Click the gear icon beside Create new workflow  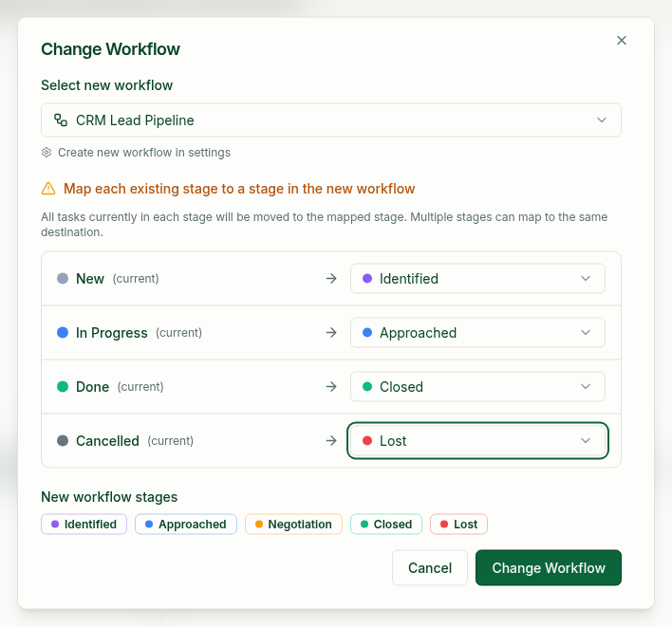47,153
